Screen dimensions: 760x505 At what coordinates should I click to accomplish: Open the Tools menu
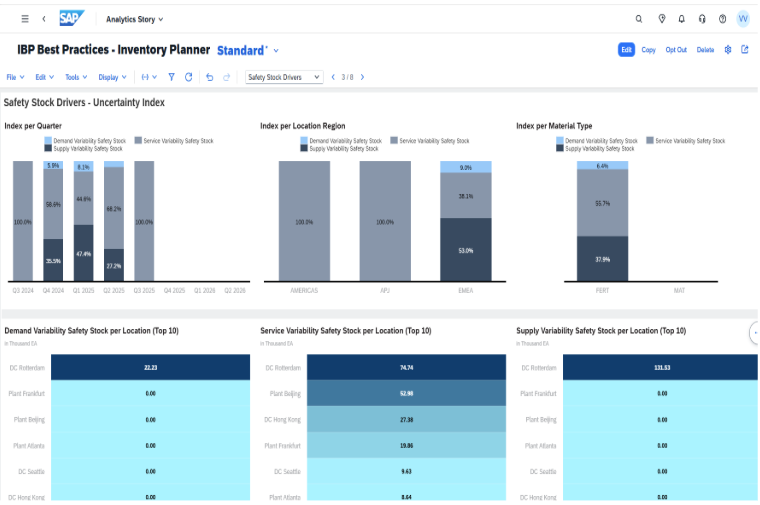[76, 77]
